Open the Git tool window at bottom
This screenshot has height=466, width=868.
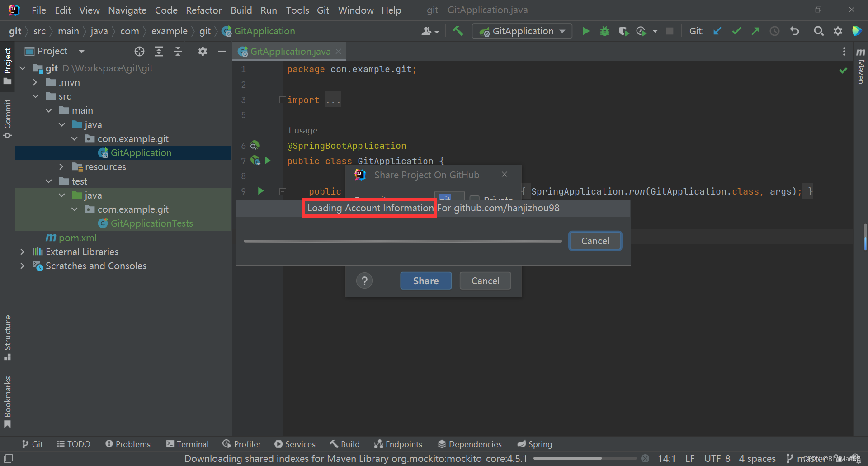33,444
